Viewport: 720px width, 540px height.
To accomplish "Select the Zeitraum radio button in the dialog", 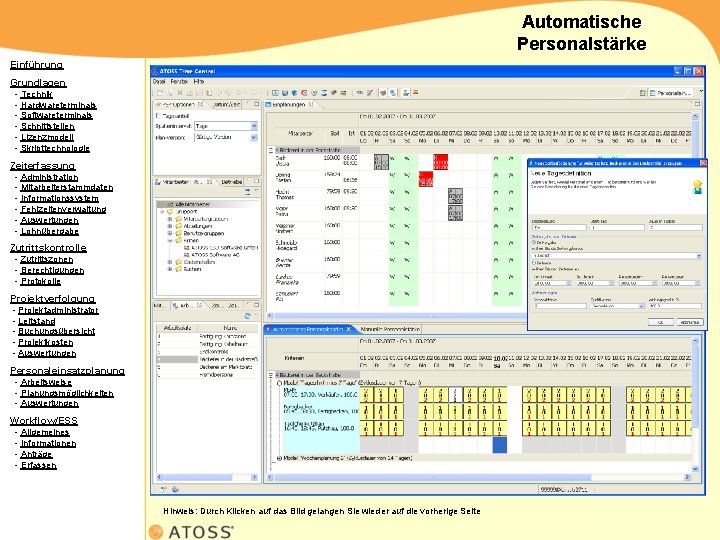I will click(x=534, y=263).
